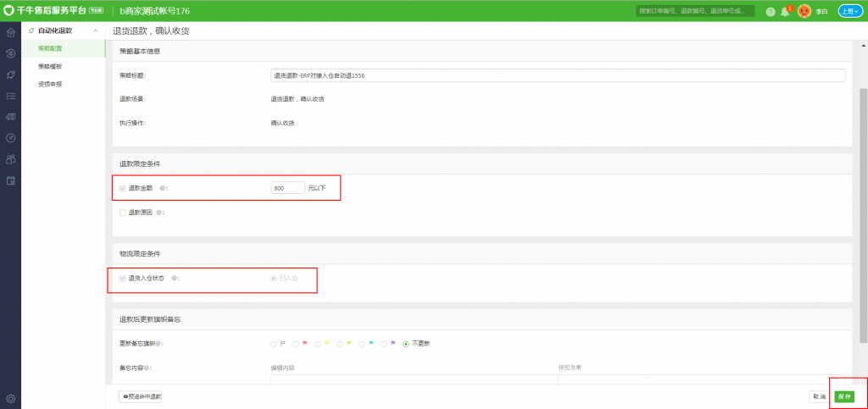Open the refund (yen coin) sidebar icon

pyautogui.click(x=10, y=53)
